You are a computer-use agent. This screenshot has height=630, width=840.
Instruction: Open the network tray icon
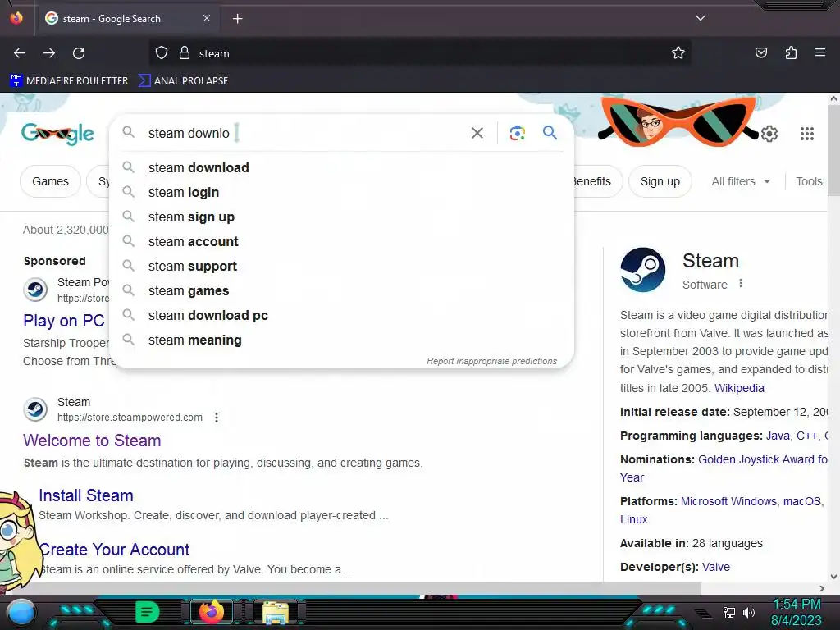click(x=729, y=612)
